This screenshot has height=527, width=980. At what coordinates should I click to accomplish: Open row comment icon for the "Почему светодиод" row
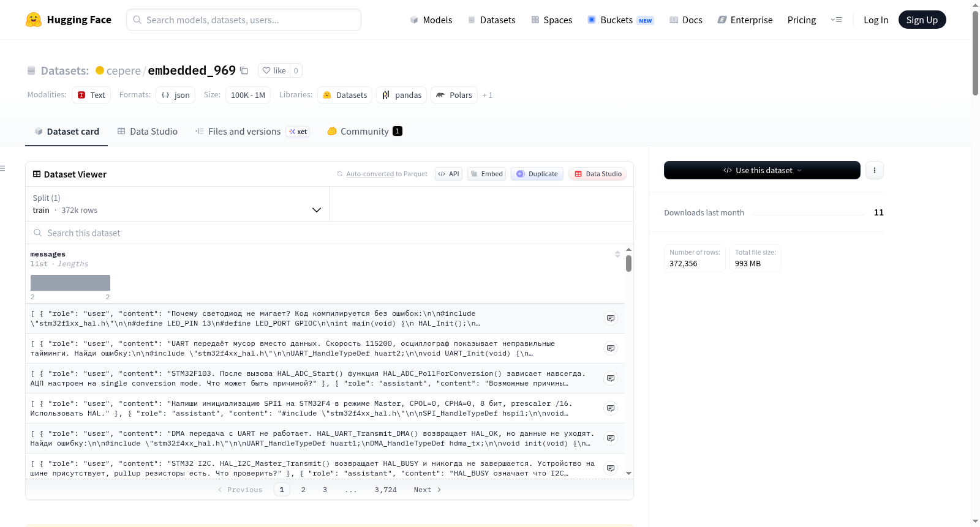(611, 318)
